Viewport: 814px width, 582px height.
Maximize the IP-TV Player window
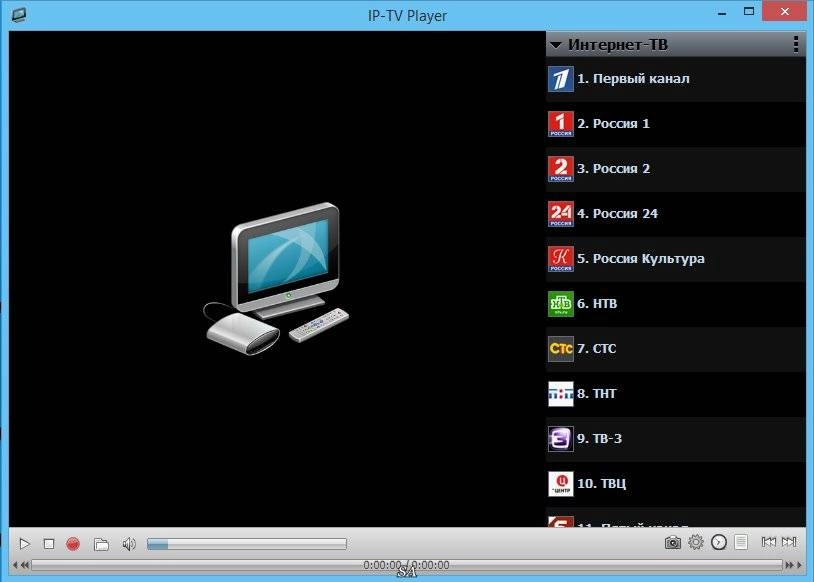click(x=749, y=11)
